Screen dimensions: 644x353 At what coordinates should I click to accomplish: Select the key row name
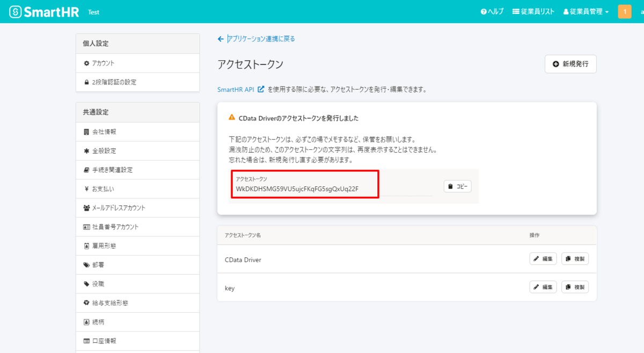(230, 288)
